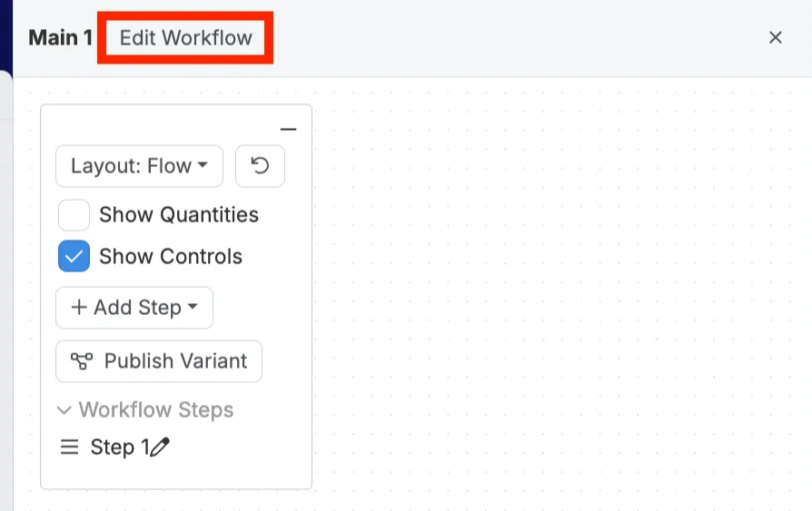Click the reset layout arrow icon
This screenshot has height=511, width=812.
tap(260, 166)
